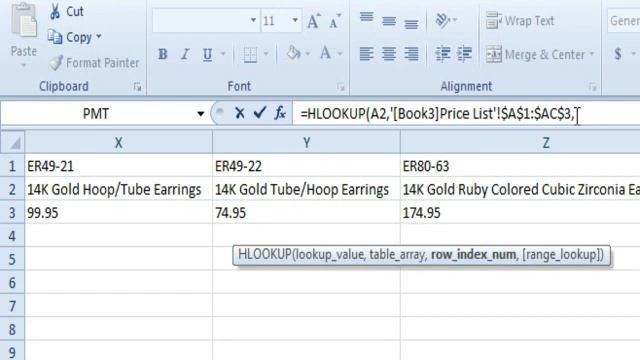The width and height of the screenshot is (640, 360).
Task: Apply Accounting dollar number format
Action: 618,53
